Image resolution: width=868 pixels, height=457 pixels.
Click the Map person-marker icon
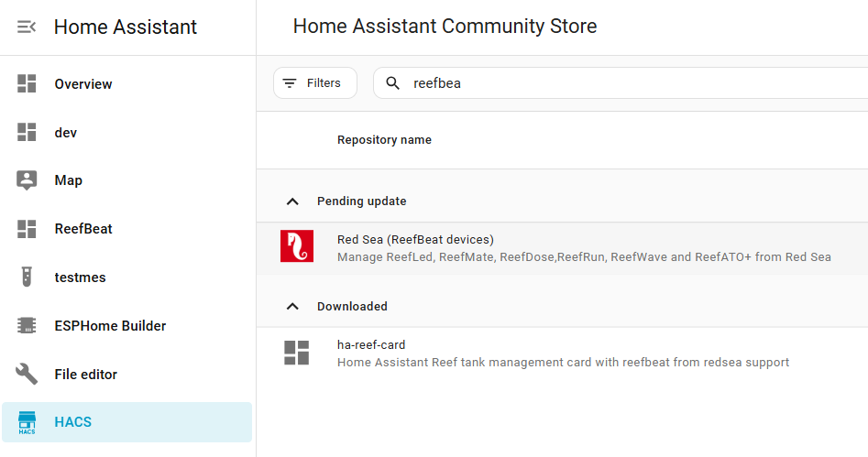[27, 180]
